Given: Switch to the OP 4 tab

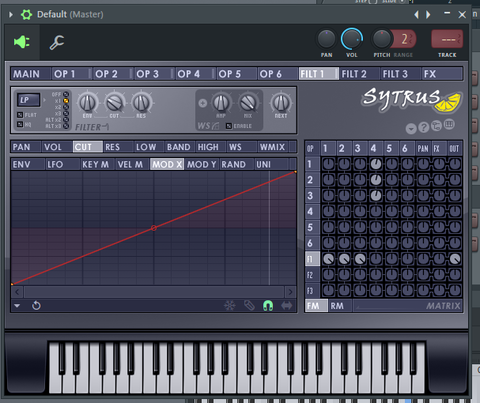Looking at the screenshot, I should [x=194, y=74].
